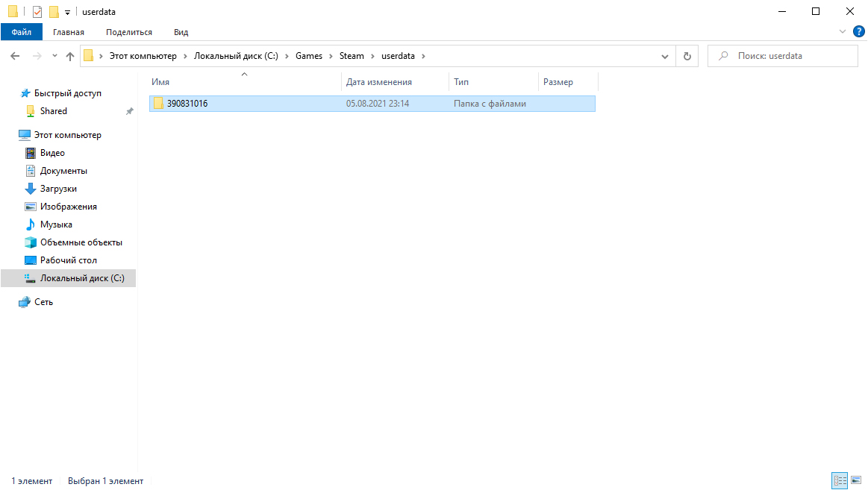Sort by Дата изменения column header

(379, 82)
